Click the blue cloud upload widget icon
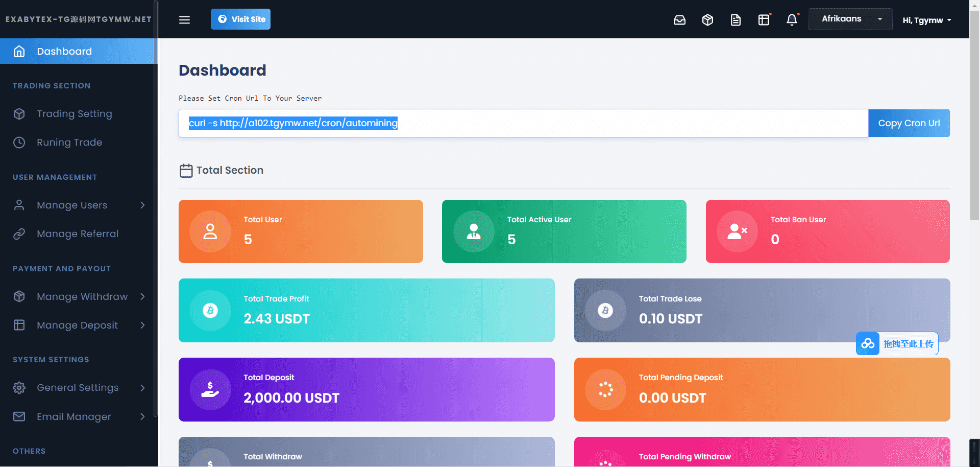The image size is (980, 467). pos(868,344)
